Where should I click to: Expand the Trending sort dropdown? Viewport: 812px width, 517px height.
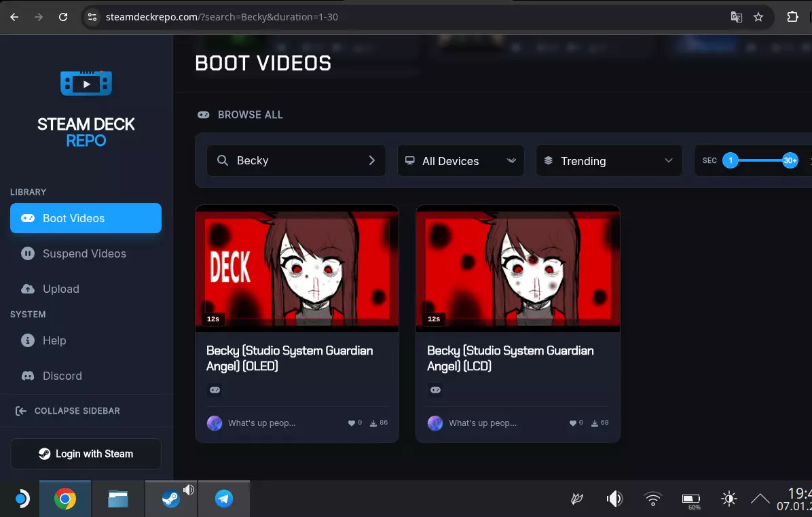click(x=609, y=161)
